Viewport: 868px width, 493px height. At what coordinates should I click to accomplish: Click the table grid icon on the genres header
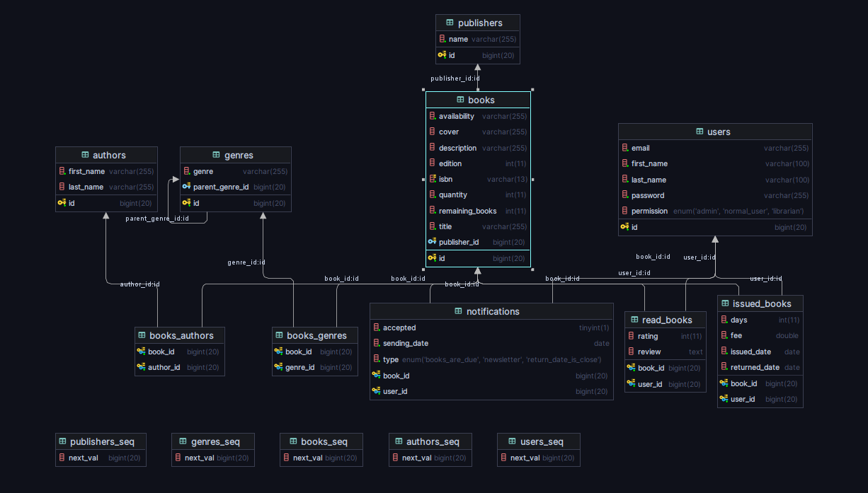point(216,154)
